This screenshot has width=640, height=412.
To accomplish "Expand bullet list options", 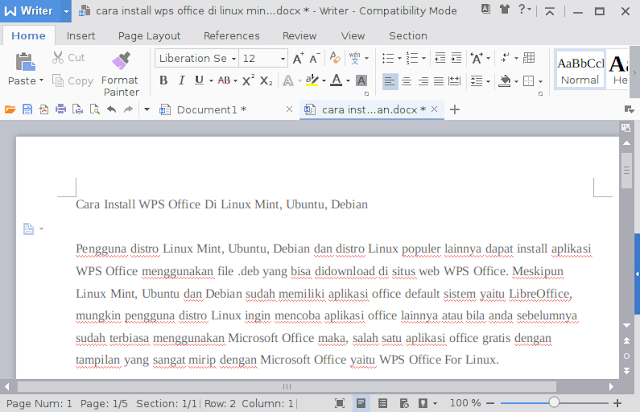I will click(400, 58).
